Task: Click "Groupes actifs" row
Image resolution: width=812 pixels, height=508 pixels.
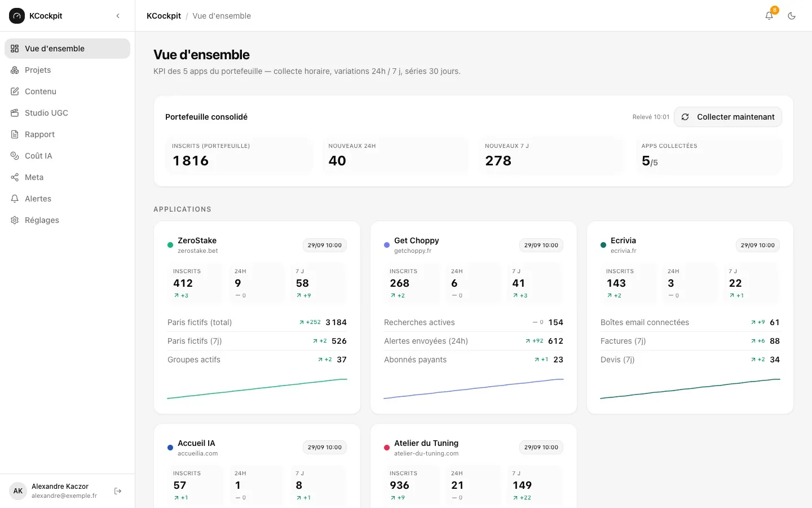Action: tap(257, 360)
